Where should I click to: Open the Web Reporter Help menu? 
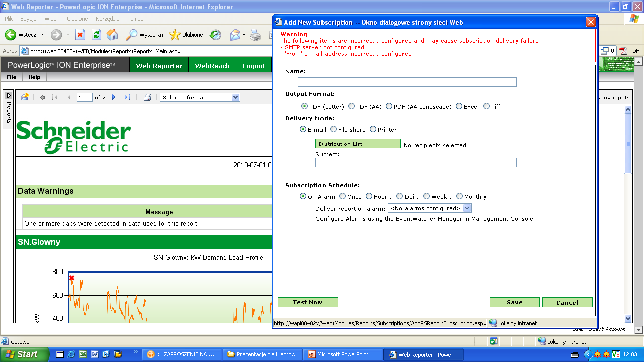tap(34, 77)
